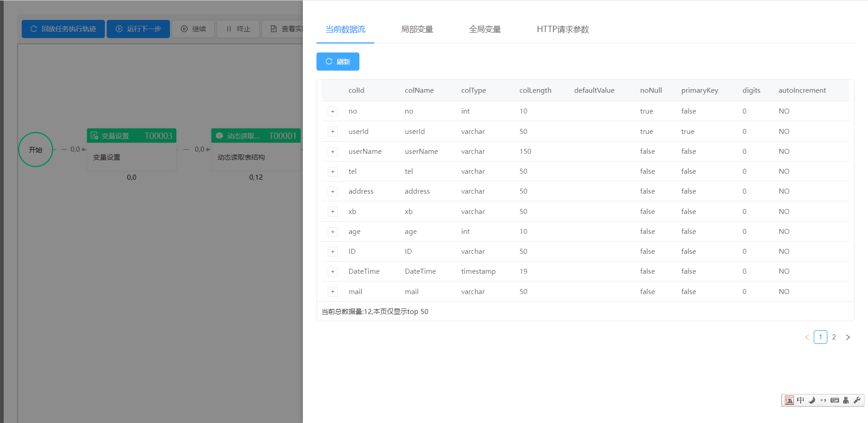Screen dimensions: 868x423
Task: Toggle IME soft keyboard icon
Action: click(x=835, y=400)
